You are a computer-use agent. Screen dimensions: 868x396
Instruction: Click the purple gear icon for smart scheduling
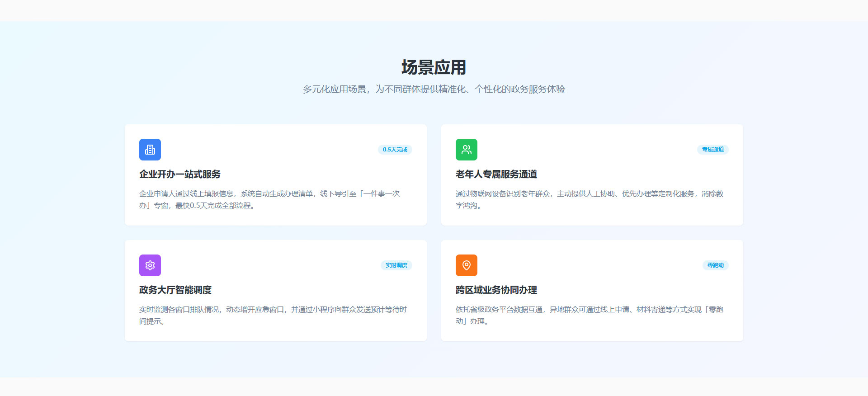click(x=150, y=265)
